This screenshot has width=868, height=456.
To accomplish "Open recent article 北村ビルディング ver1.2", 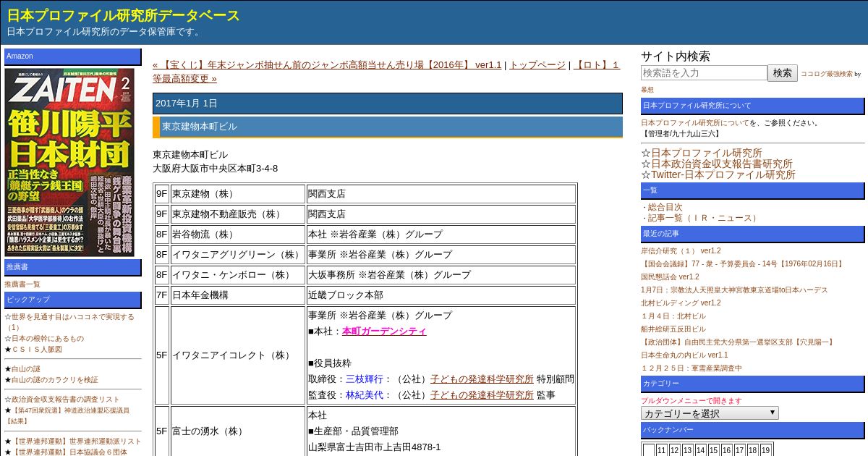I will point(681,303).
